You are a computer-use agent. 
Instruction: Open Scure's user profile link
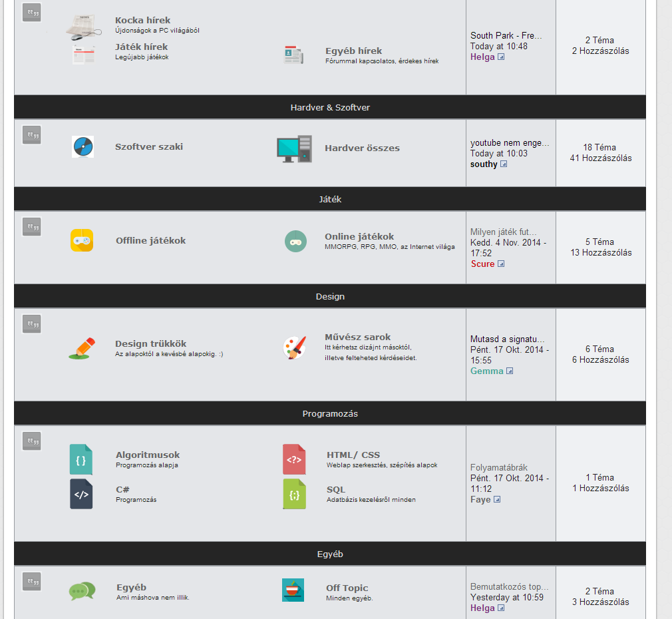pos(482,264)
